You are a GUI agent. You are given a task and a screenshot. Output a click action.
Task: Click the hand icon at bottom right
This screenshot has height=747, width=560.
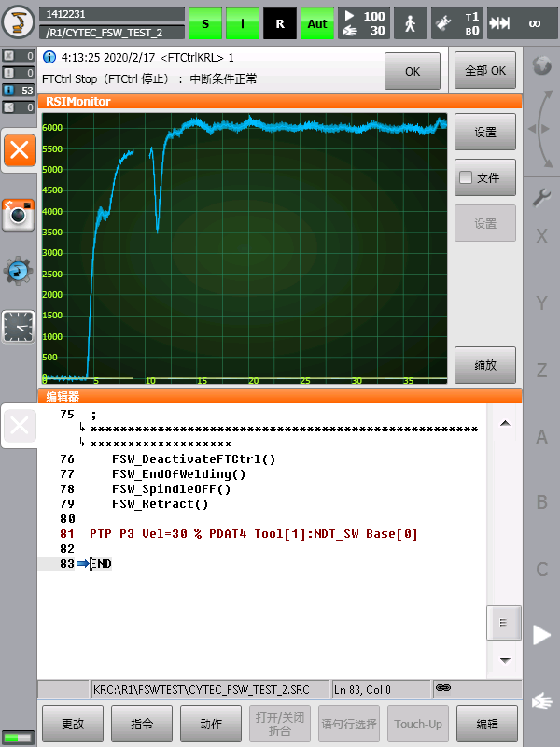pos(541,700)
